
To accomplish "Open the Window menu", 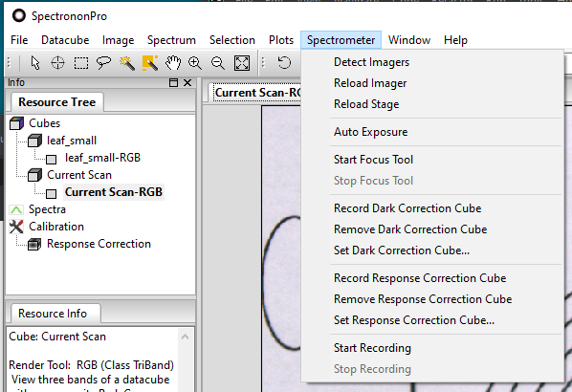I will 409,40.
